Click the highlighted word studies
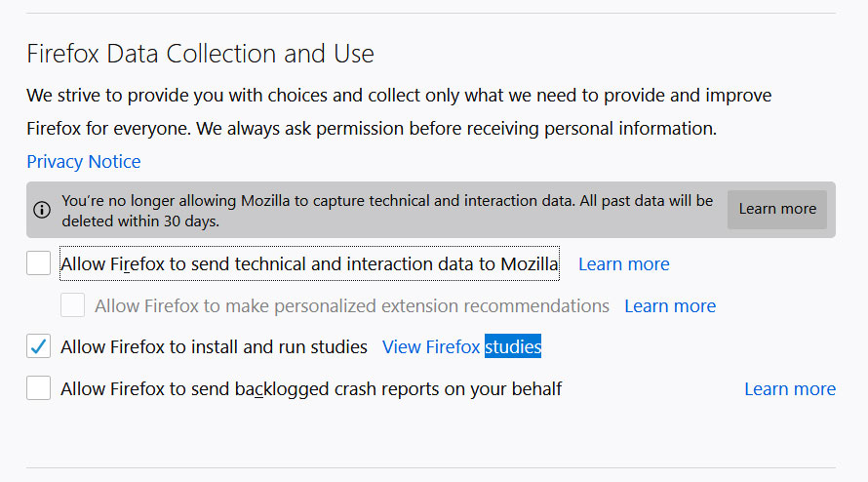Image resolution: width=868 pixels, height=482 pixels. 513,346
